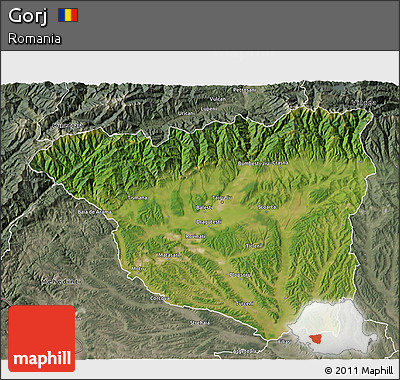Click the Tismana town label
Viewport: 400px width, 380px height.
tap(137, 198)
